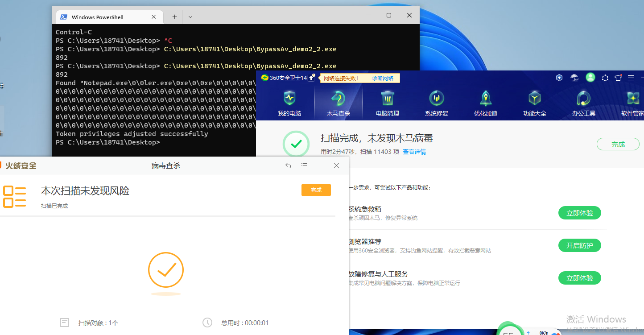Image resolution: width=644 pixels, height=335 pixels.
Task: Click the PowerShell tab icon
Action: (64, 17)
